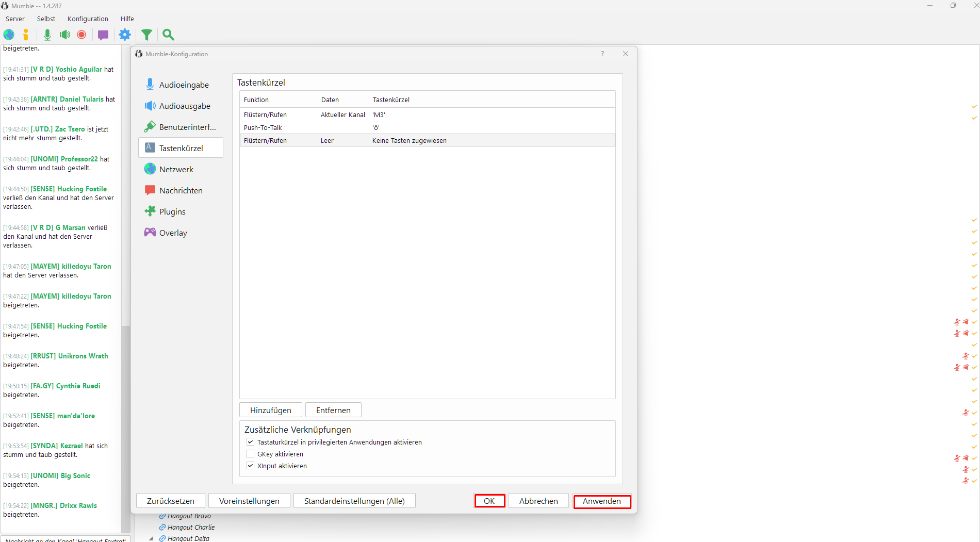Click the Tastenkürzel key icon
This screenshot has height=542, width=980.
(150, 147)
